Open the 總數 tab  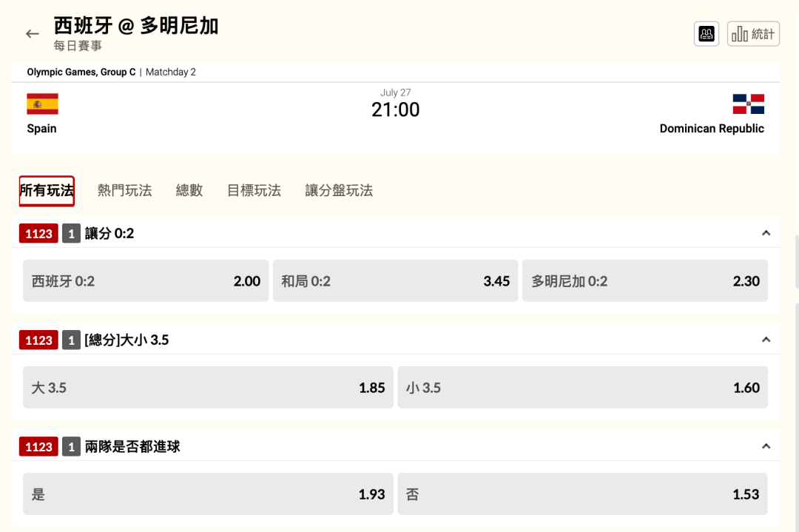tap(189, 191)
